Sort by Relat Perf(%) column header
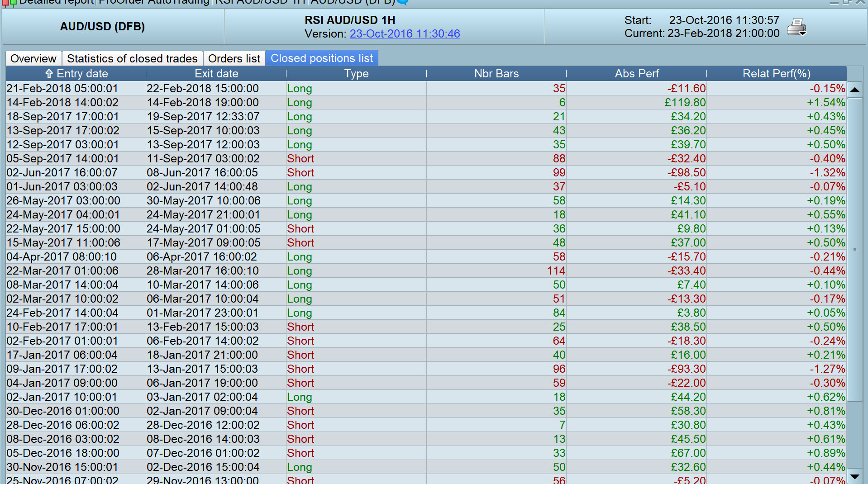 click(777, 73)
